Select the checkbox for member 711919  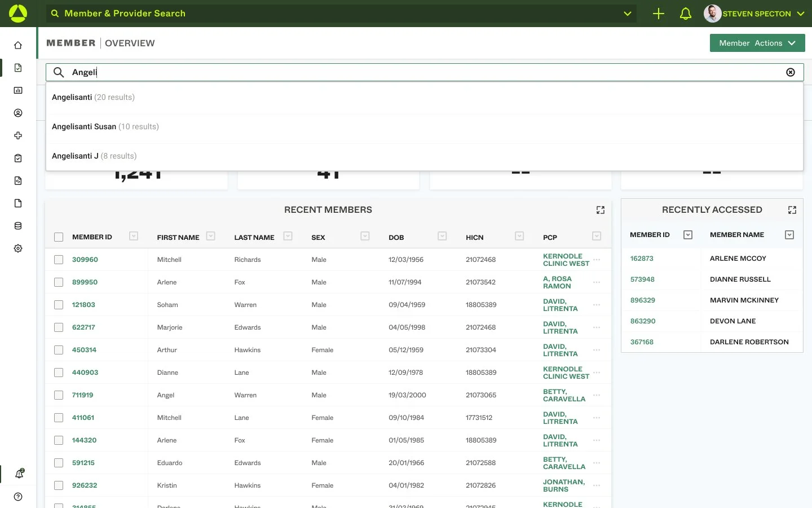pyautogui.click(x=59, y=395)
